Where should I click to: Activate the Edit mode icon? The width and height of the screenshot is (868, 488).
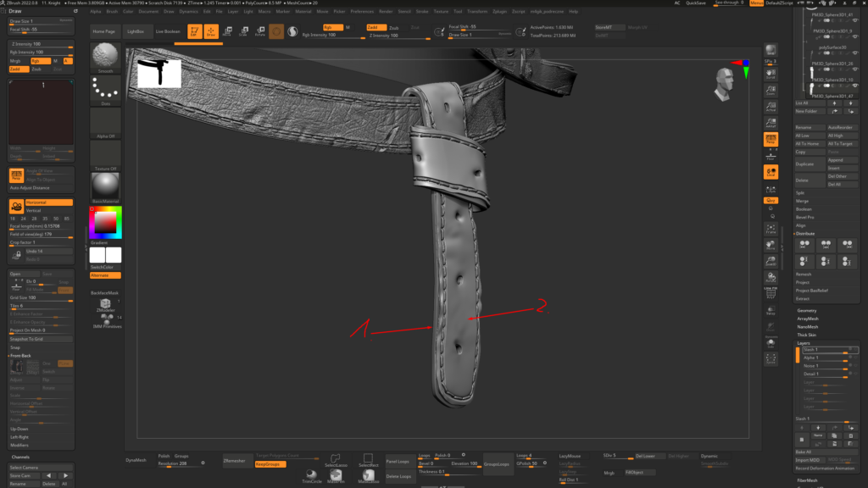point(194,31)
